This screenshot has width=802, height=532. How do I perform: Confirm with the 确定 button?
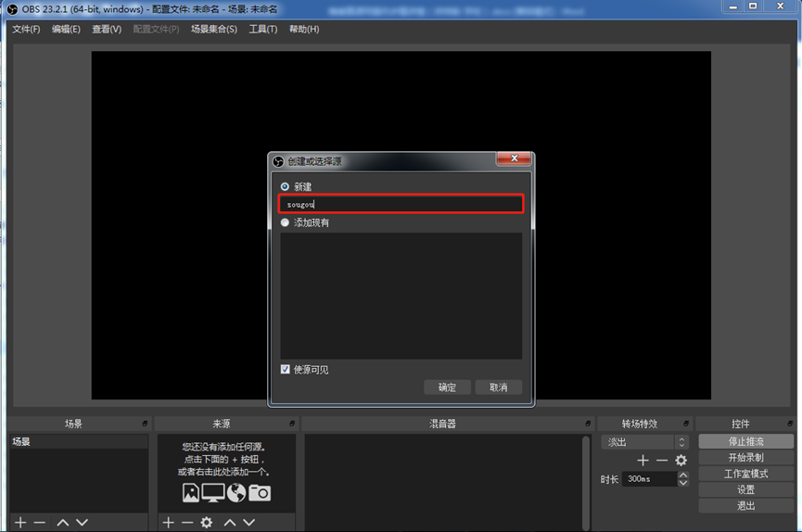click(x=447, y=387)
